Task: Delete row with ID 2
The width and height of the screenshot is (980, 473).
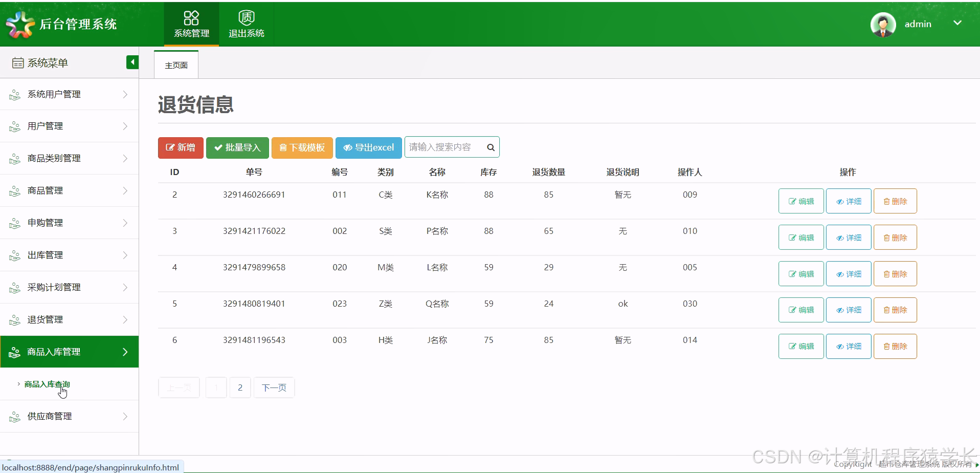Action: (895, 201)
